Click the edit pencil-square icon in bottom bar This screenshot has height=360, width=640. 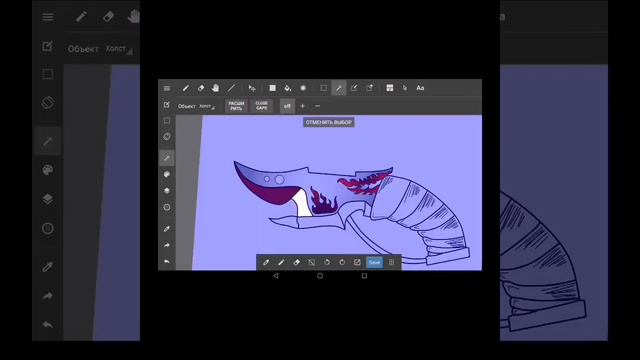357,262
